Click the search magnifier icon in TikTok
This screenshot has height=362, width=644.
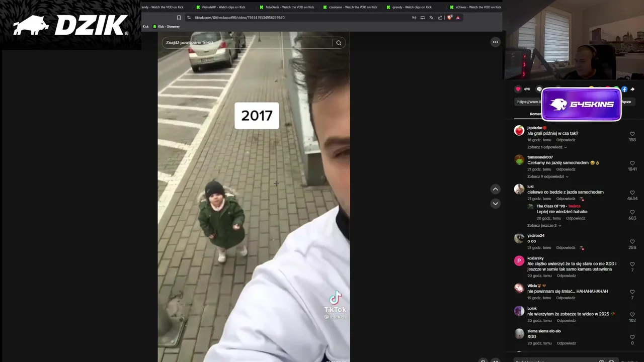[x=339, y=43]
